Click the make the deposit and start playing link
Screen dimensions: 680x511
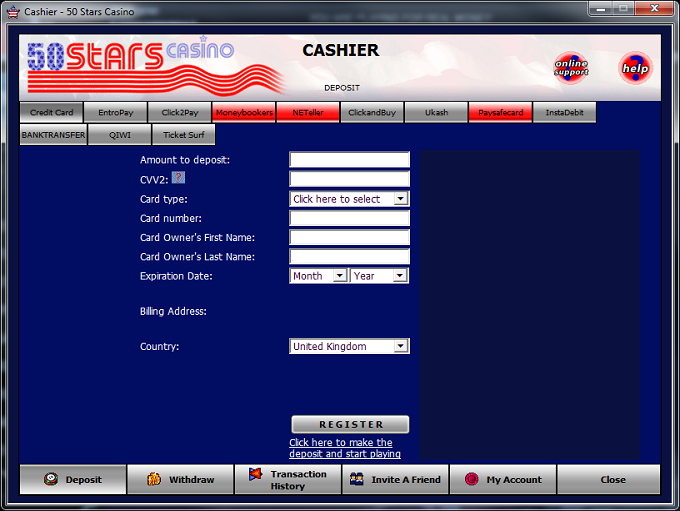coord(345,448)
